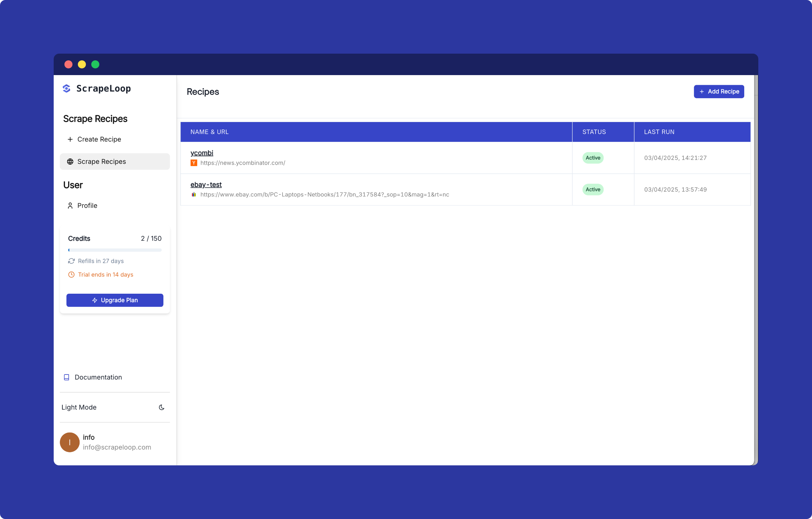Click the plus icon on Add Recipe
The width and height of the screenshot is (812, 519).
pyautogui.click(x=701, y=92)
